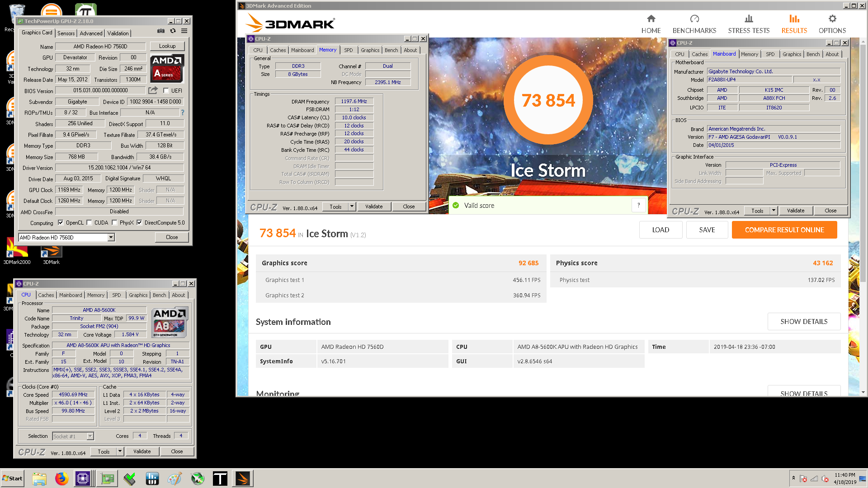Click the GPU-Z refresh icon
The width and height of the screenshot is (868, 488).
(173, 31)
